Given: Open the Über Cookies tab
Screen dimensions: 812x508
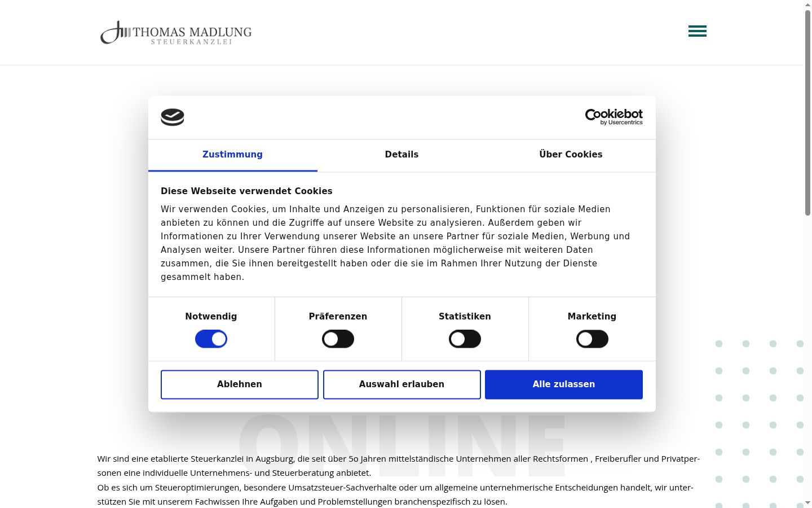Looking at the screenshot, I should click(x=571, y=155).
